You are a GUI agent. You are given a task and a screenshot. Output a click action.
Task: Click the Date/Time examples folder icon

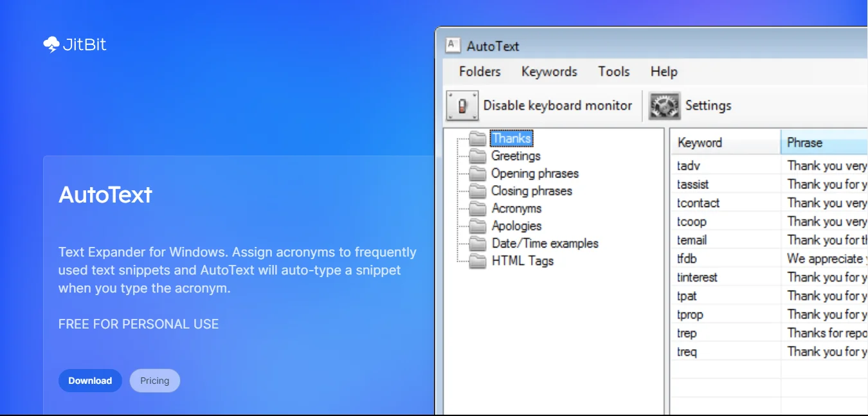477,243
